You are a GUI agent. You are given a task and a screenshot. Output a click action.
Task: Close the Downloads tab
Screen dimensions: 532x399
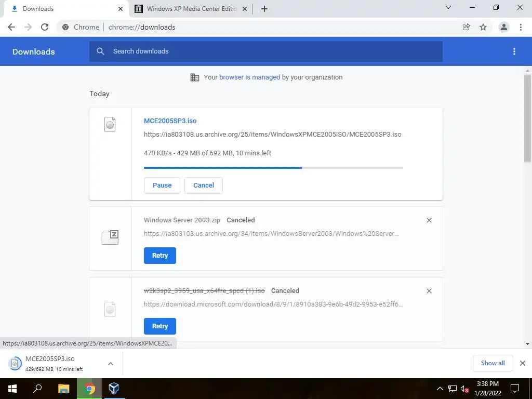[x=121, y=9]
